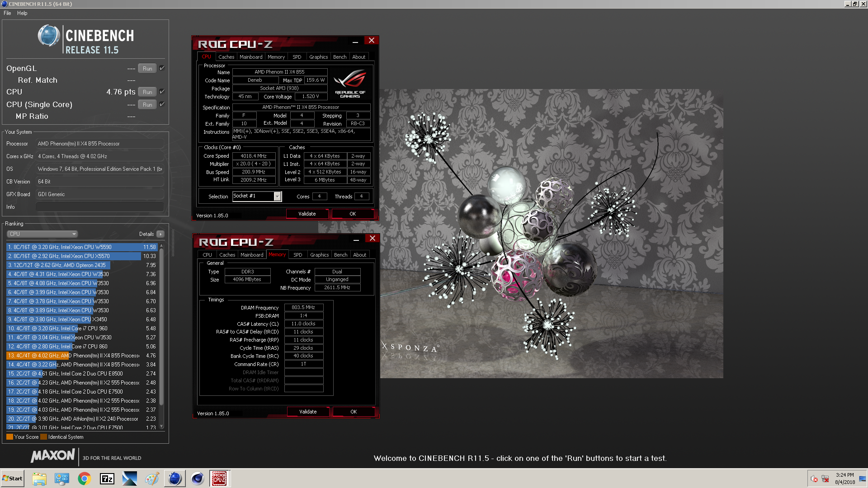Click the Cinebench globe logo
This screenshot has height=488, width=868.
(49, 36)
